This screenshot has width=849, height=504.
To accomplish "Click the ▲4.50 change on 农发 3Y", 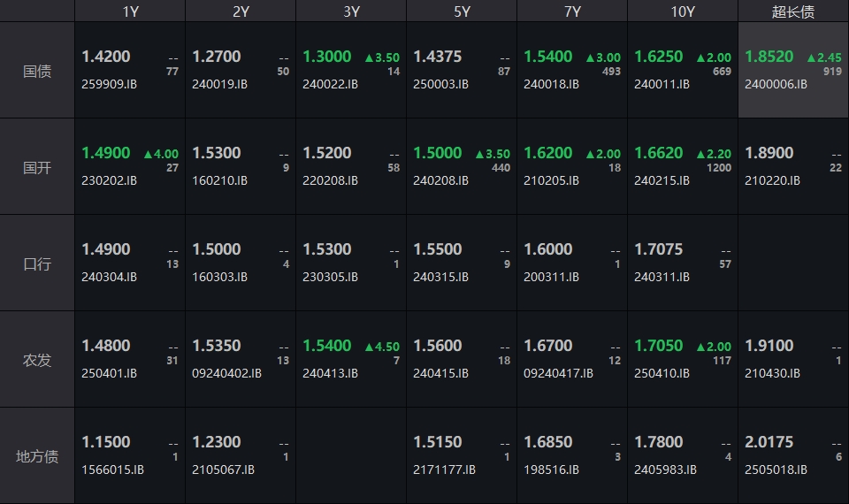I will (x=382, y=347).
